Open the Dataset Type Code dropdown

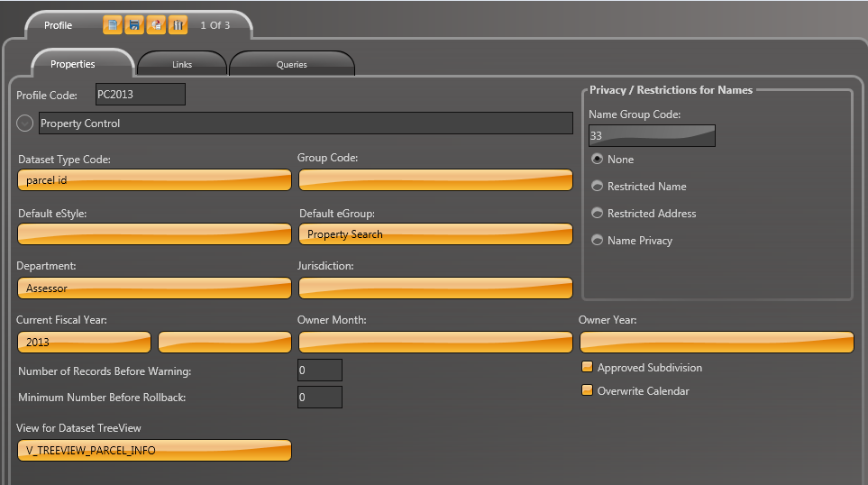(x=154, y=180)
